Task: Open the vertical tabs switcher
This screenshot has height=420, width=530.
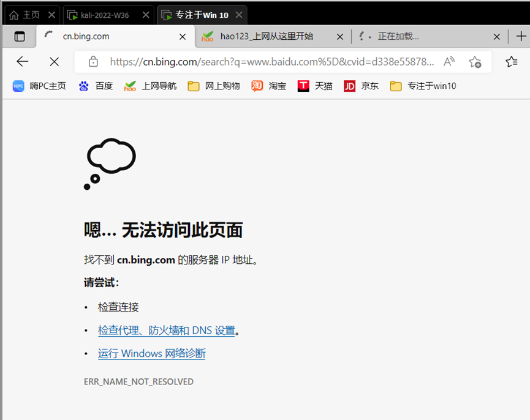Action: click(19, 37)
